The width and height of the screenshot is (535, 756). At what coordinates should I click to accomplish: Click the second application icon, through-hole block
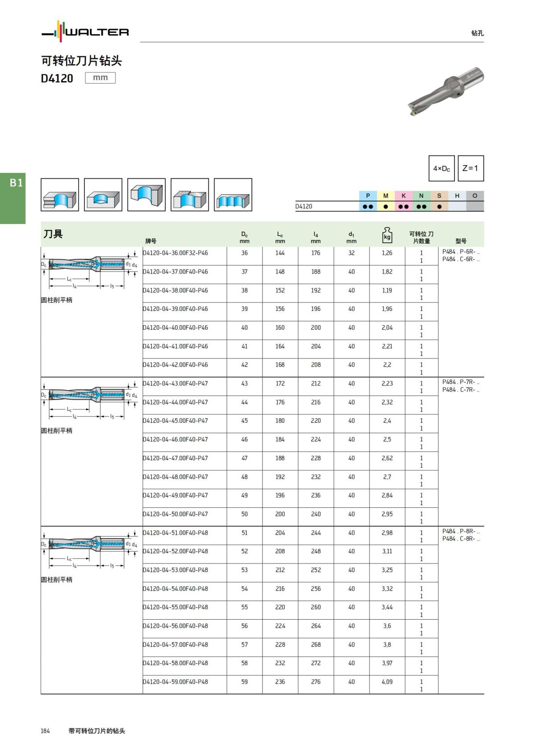click(103, 195)
